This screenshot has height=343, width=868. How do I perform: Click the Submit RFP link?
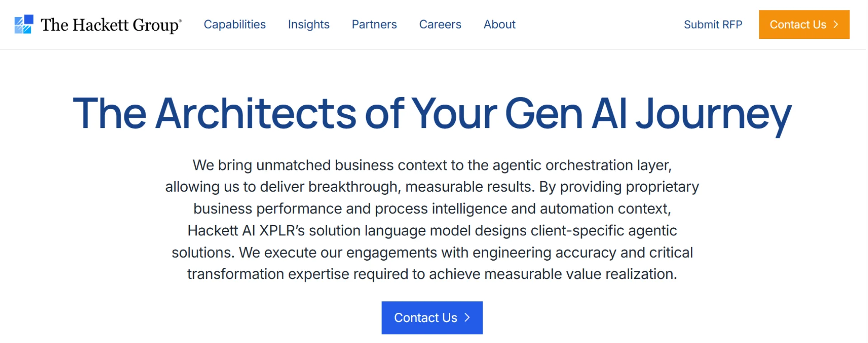[712, 25]
